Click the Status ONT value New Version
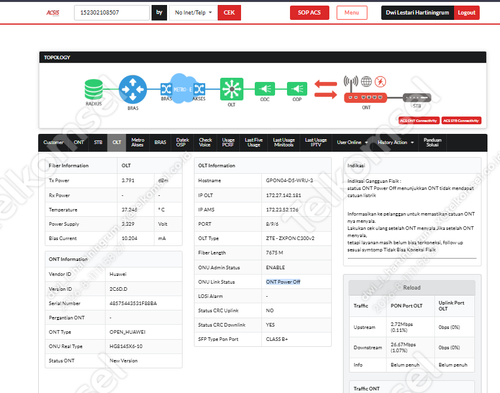Image resolution: width=500 pixels, height=393 pixels. [x=124, y=361]
